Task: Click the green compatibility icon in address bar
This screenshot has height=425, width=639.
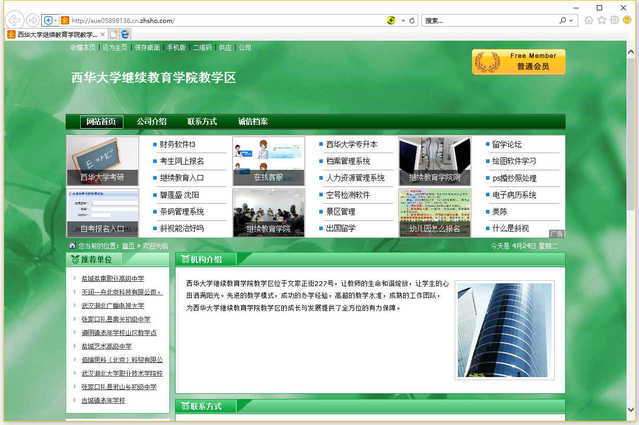Action: (390, 20)
